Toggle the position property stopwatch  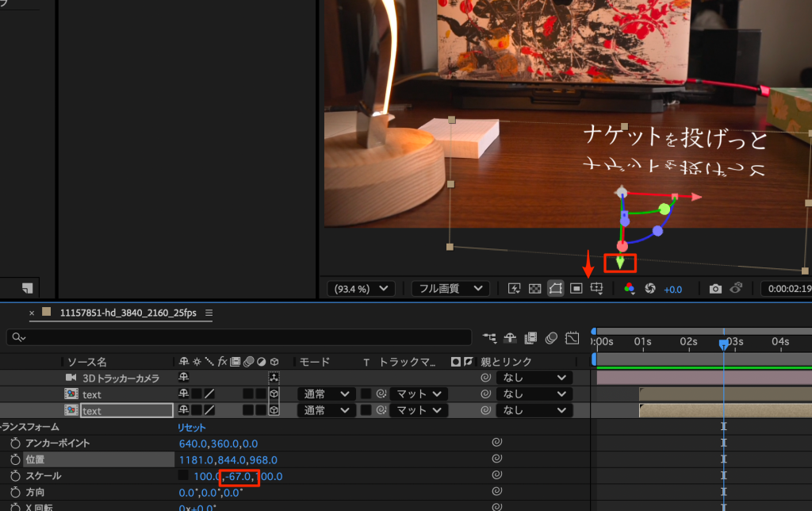coord(14,459)
